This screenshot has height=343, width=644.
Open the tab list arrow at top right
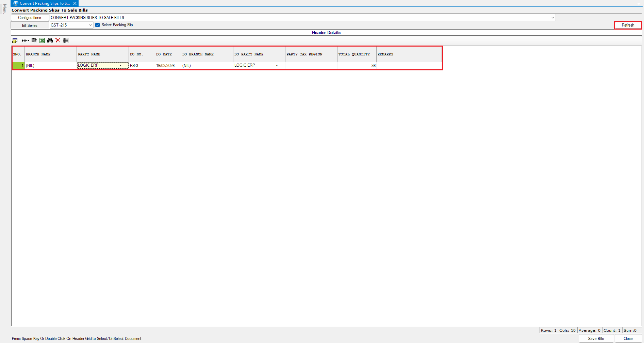pyautogui.click(x=639, y=4)
